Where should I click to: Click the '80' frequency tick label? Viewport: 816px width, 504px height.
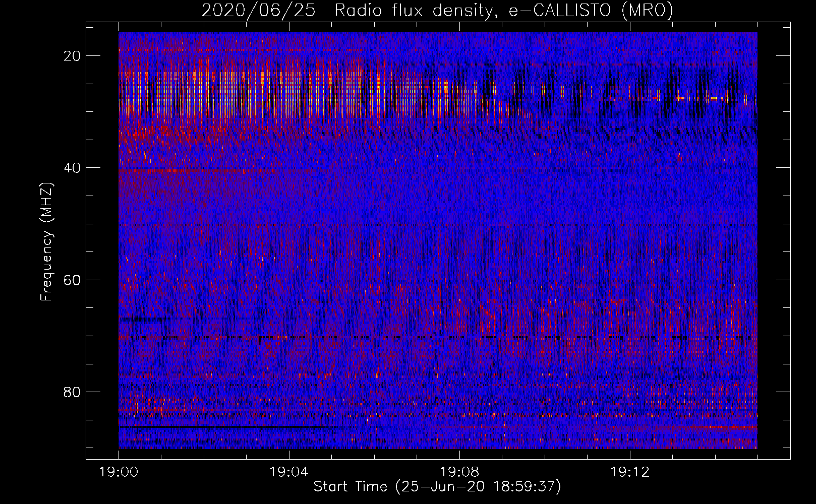[x=73, y=392]
